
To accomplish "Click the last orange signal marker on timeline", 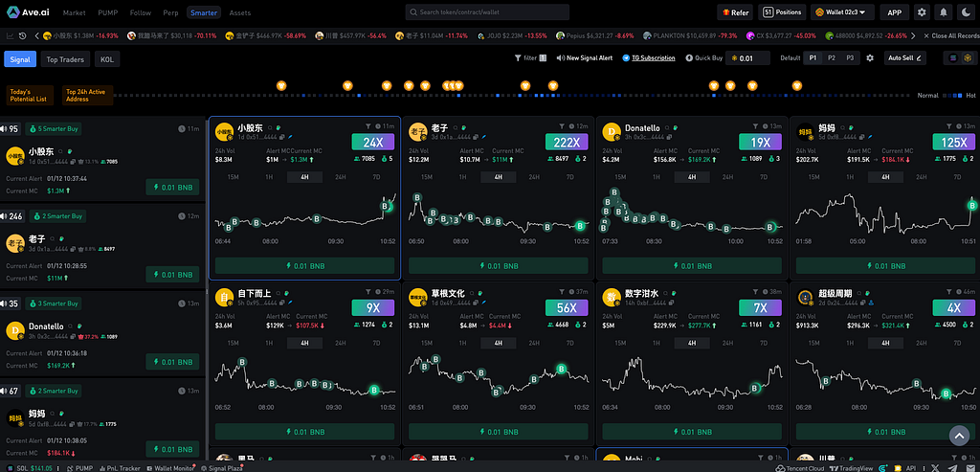I will 796,85.
